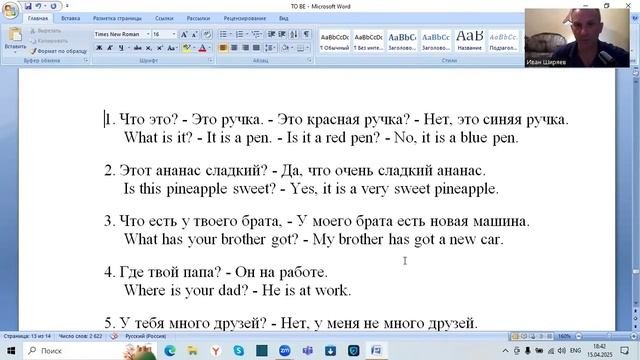Undo the last action
The width and height of the screenshot is (640, 360).
pos(38,6)
